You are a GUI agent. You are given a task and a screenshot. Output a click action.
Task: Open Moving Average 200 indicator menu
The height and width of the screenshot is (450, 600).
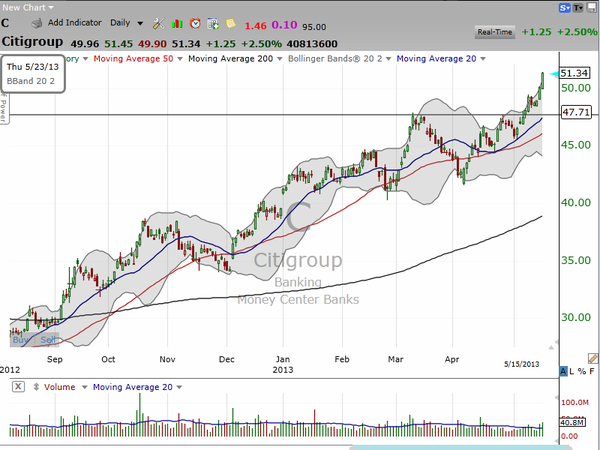235,59
